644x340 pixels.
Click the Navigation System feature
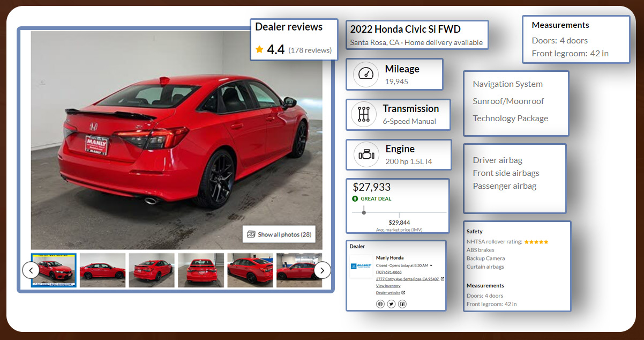point(508,84)
